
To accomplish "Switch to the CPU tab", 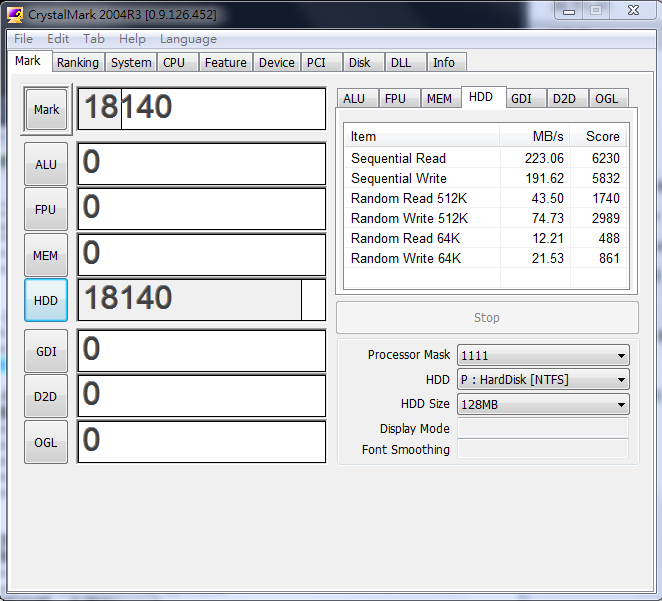I will (x=177, y=62).
